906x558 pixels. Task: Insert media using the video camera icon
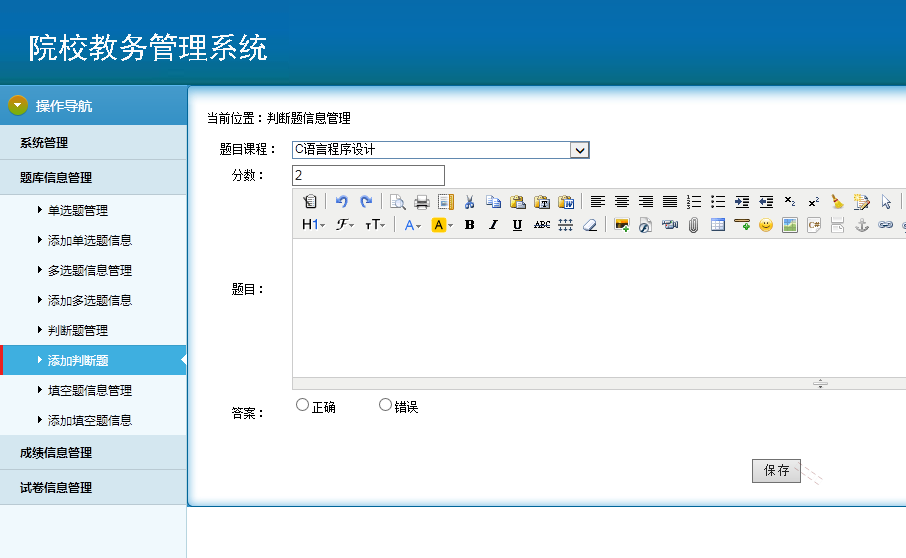[670, 225]
